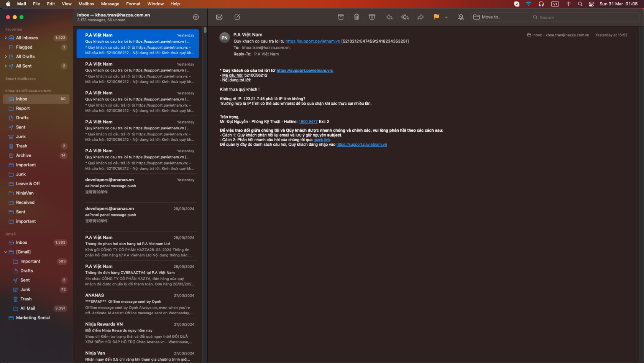Open the Message menu
Screen dimensions: 644x363
point(110,4)
